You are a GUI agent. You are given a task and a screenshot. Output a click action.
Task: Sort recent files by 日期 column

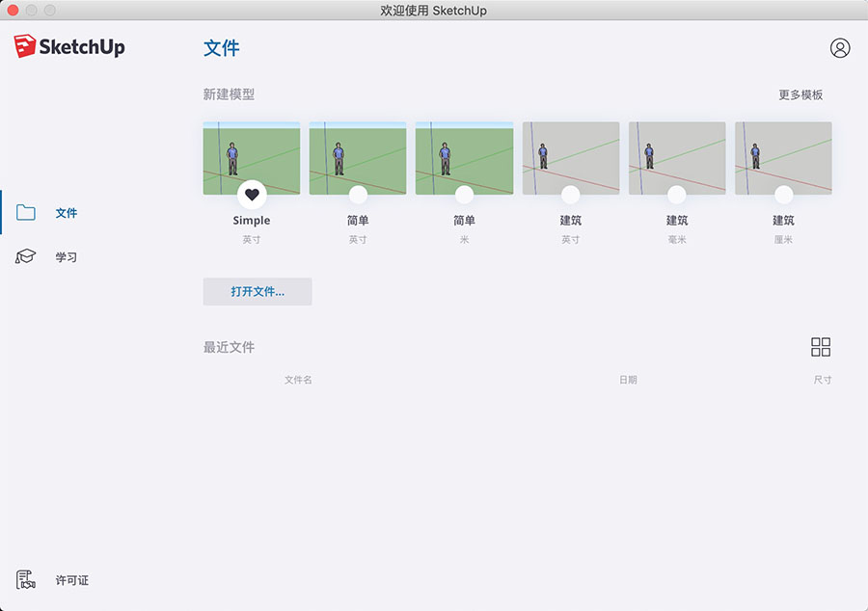[628, 380]
